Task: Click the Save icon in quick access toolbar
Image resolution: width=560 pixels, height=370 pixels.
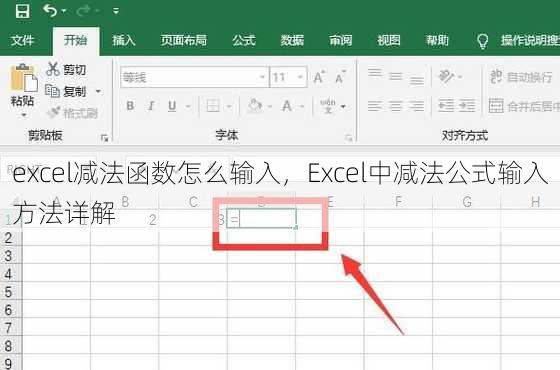Action: click(x=22, y=10)
